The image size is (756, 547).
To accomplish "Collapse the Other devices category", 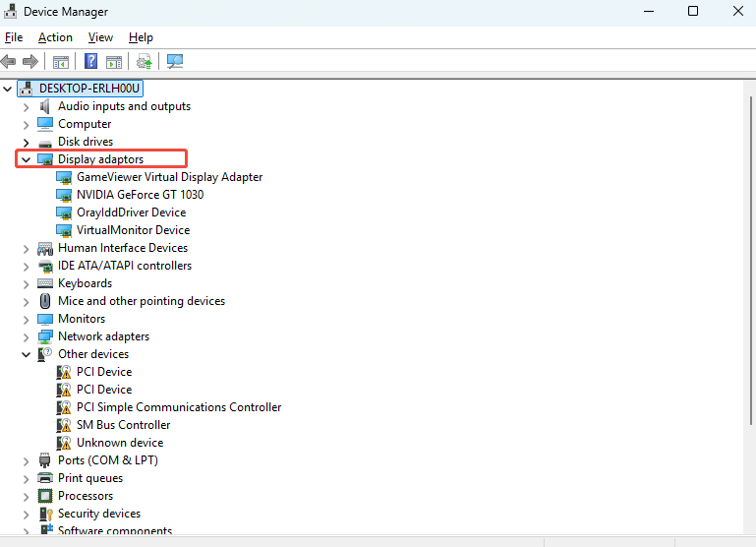I will pos(27,354).
